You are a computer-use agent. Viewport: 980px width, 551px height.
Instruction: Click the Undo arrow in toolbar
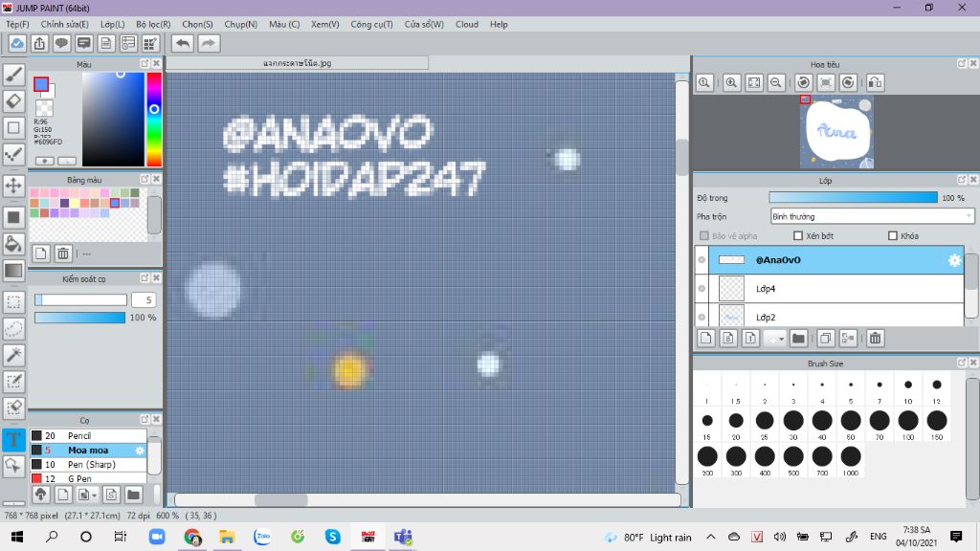(183, 43)
